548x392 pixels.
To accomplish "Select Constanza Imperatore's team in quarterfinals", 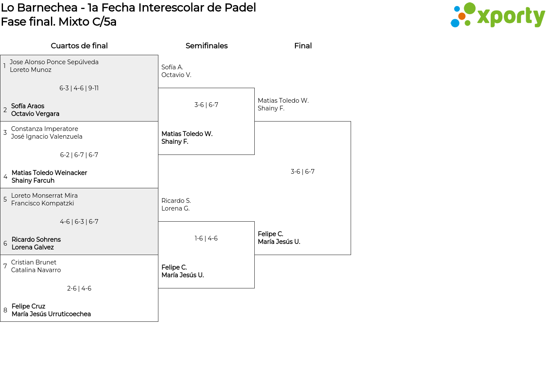I will tap(47, 133).
